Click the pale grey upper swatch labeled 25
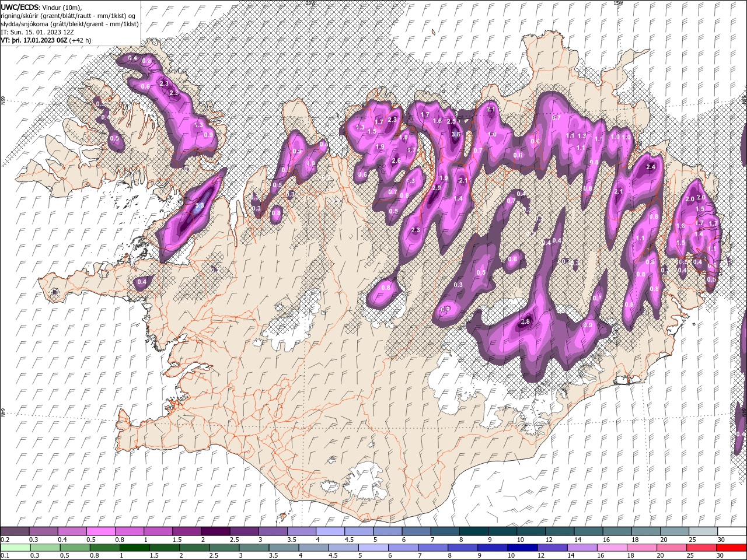This screenshot has height=560, width=747. coord(702,531)
